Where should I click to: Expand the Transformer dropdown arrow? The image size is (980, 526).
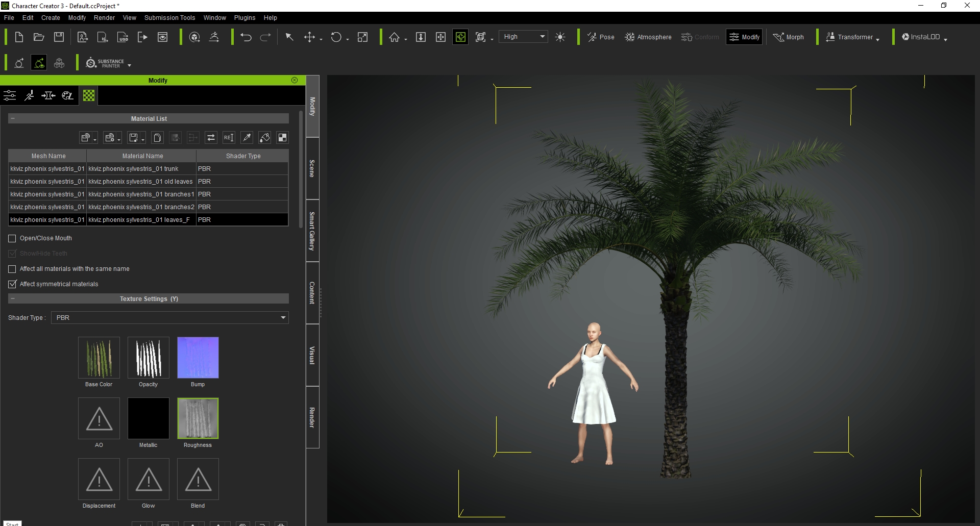[x=877, y=39]
